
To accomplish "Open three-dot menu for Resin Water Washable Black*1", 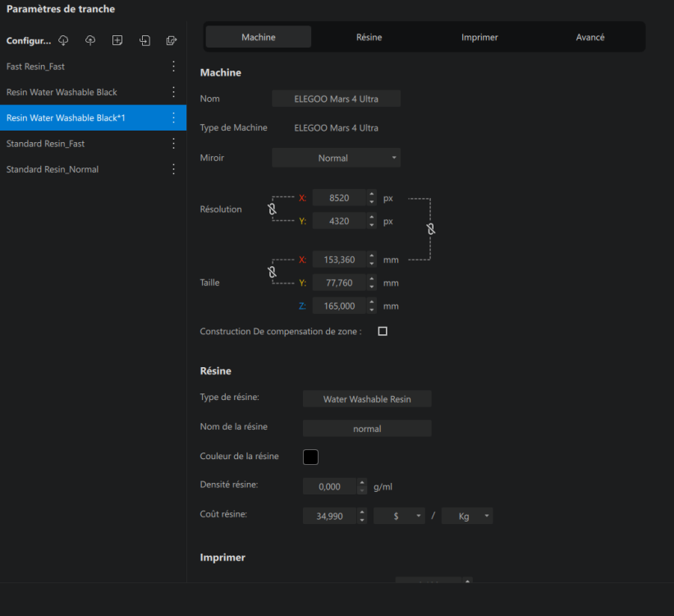I will point(174,118).
